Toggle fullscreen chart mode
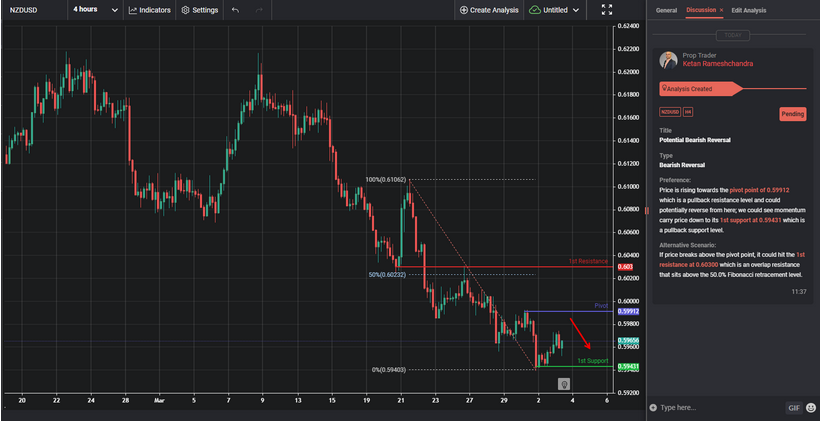 click(x=607, y=10)
